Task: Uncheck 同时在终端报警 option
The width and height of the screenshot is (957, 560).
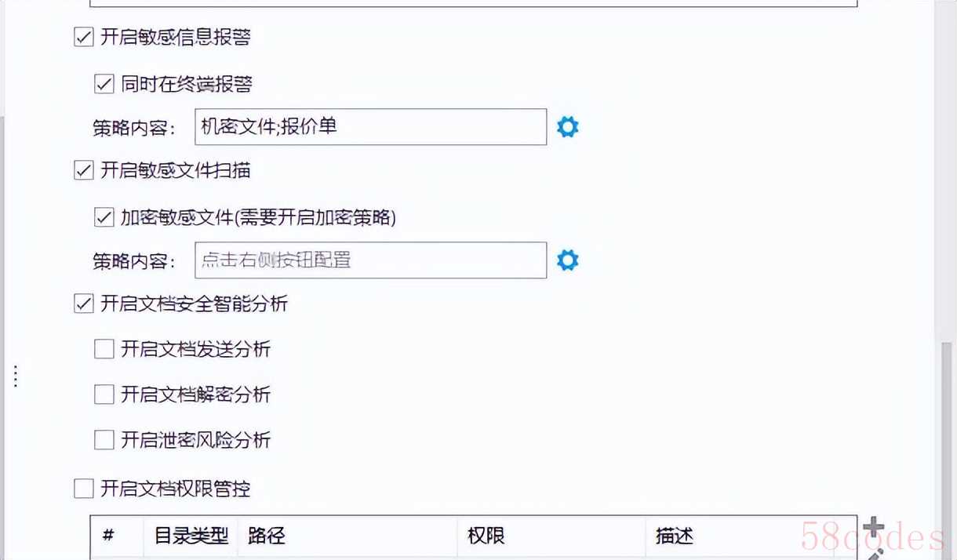Action: pyautogui.click(x=104, y=84)
